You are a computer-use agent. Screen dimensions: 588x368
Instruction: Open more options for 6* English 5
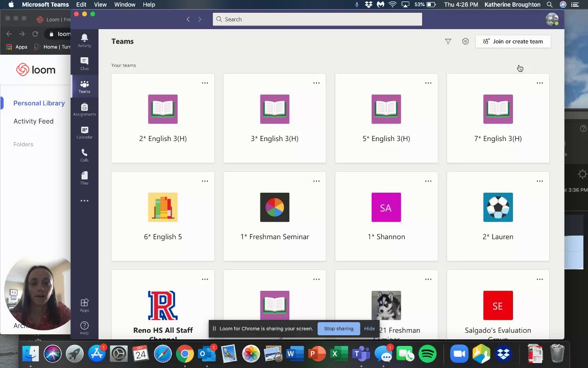pyautogui.click(x=205, y=181)
